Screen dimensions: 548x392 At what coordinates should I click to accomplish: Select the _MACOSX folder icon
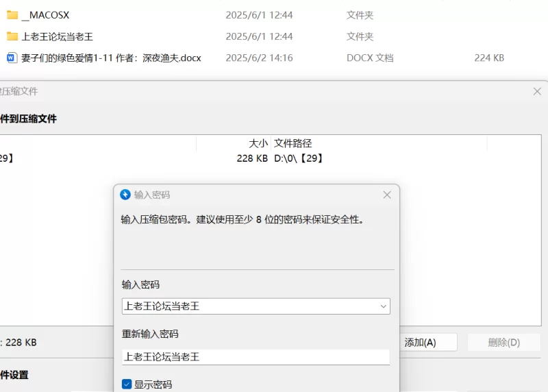(x=12, y=15)
